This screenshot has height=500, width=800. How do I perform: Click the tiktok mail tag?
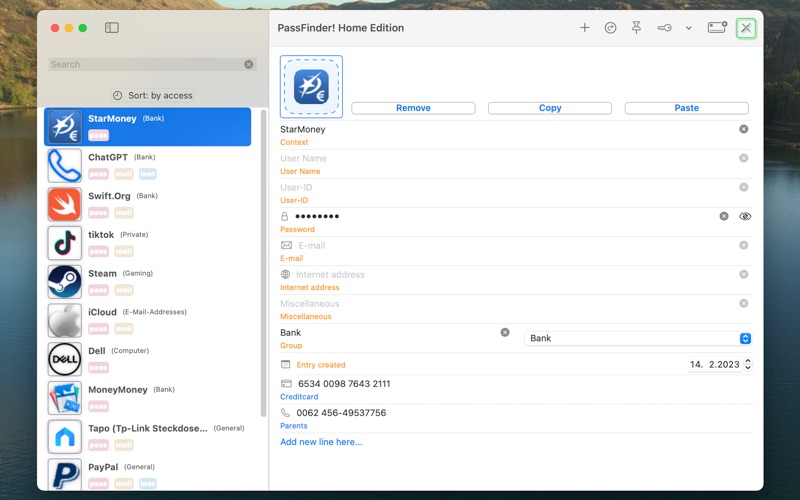click(124, 252)
